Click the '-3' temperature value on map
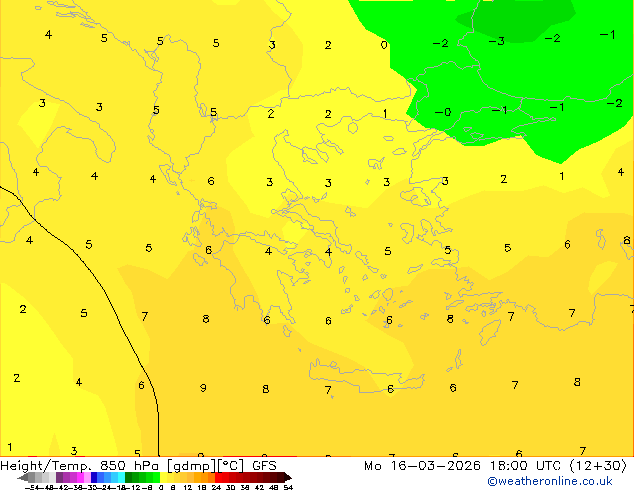Viewport: 634px width, 490px height. coord(497,41)
